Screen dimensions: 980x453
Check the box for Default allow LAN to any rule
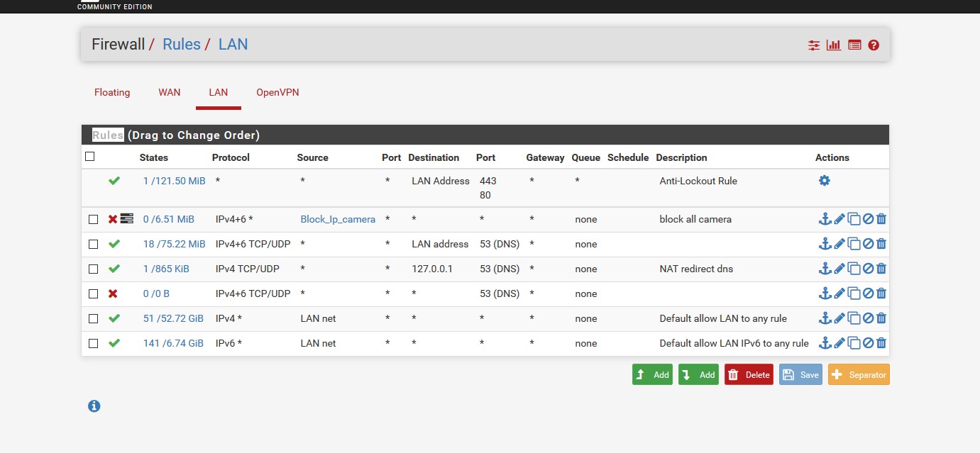93,319
